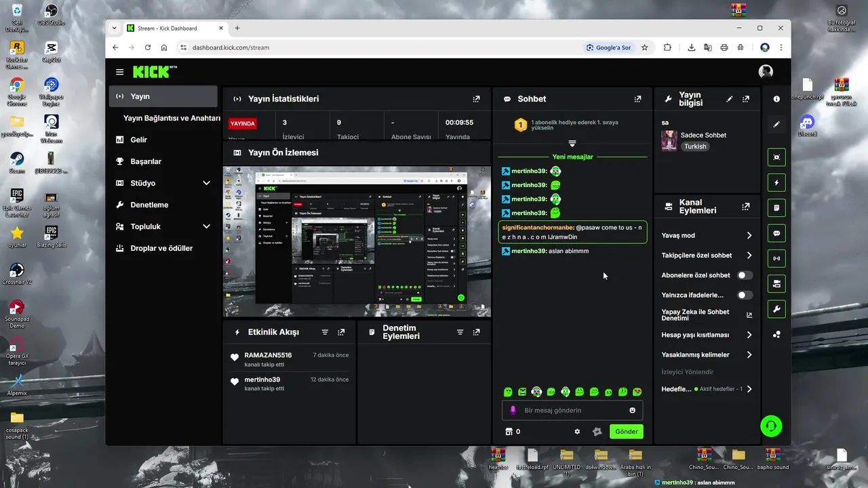Open Denetleme in the sidebar
The image size is (868, 488).
(163, 205)
